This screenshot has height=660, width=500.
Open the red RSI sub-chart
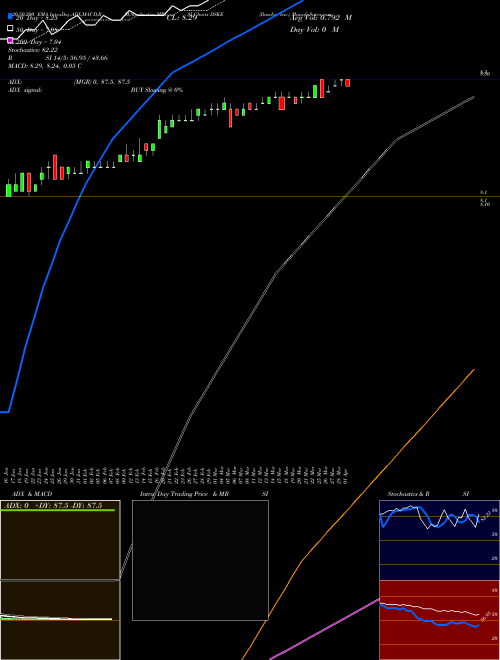pos(439,620)
